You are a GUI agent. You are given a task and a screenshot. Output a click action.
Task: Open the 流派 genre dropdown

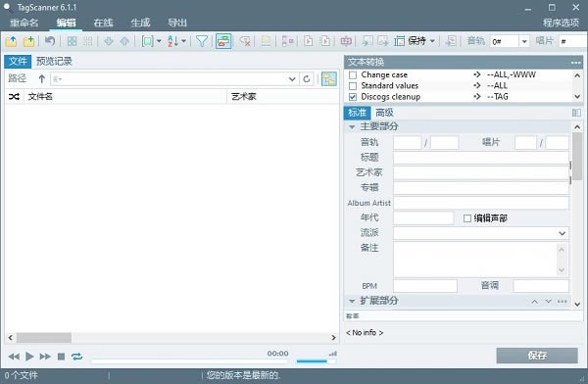[x=562, y=233]
